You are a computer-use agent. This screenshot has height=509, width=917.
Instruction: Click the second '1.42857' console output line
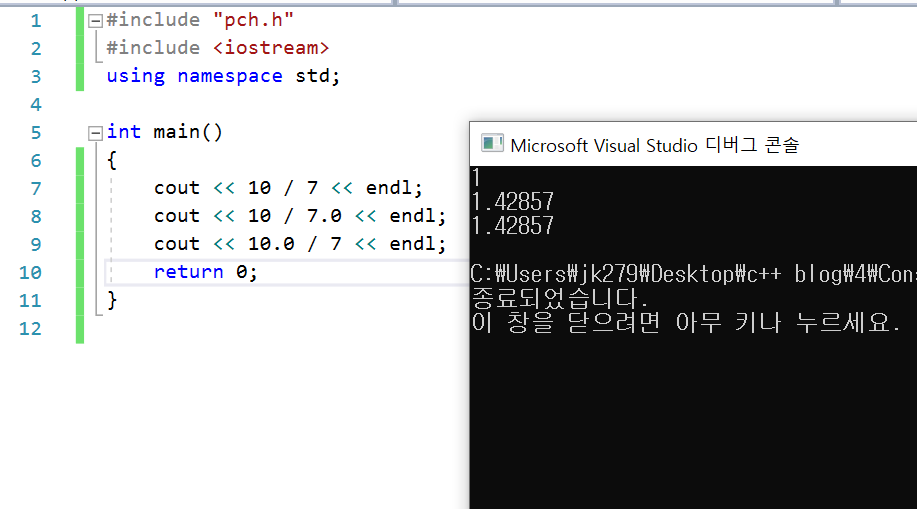[x=513, y=226]
